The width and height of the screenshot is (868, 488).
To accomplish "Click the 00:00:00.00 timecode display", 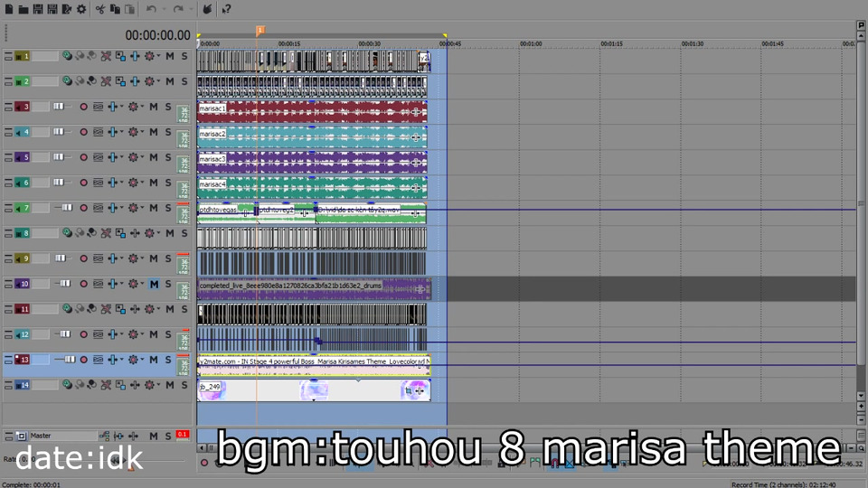I will click(x=157, y=35).
